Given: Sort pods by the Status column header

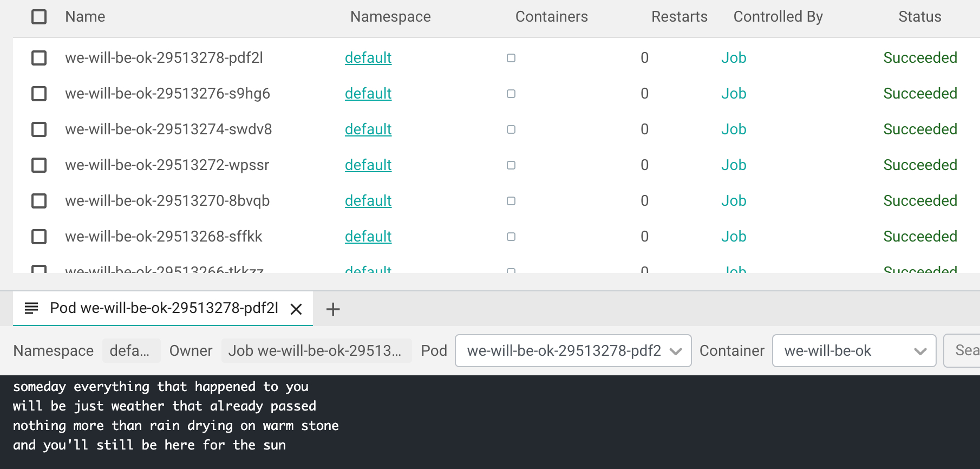Looking at the screenshot, I should (919, 17).
